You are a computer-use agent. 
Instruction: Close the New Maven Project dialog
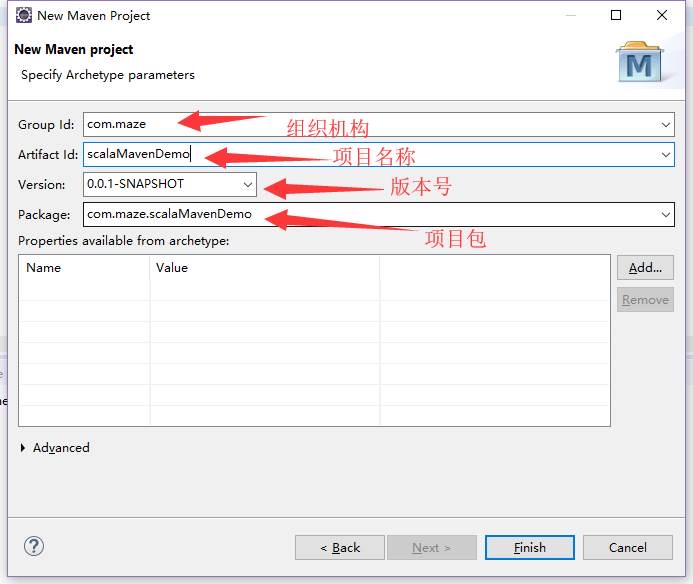[663, 15]
